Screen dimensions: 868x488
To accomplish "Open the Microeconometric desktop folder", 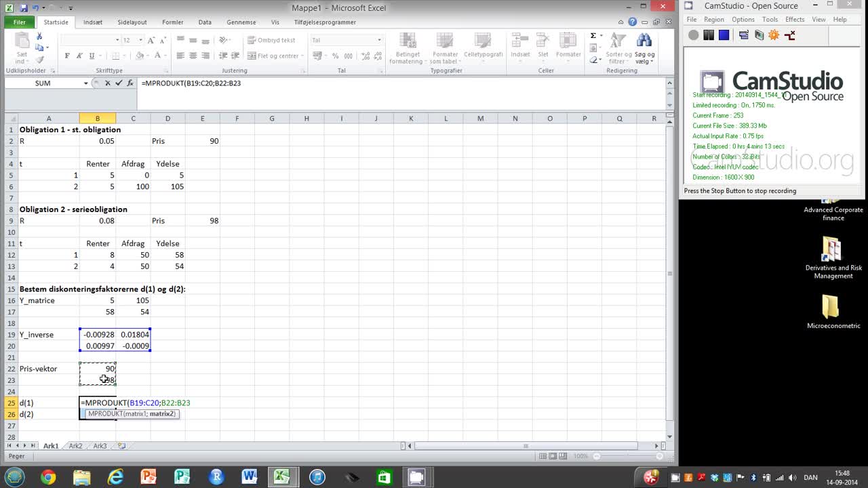I will pyautogui.click(x=833, y=312).
